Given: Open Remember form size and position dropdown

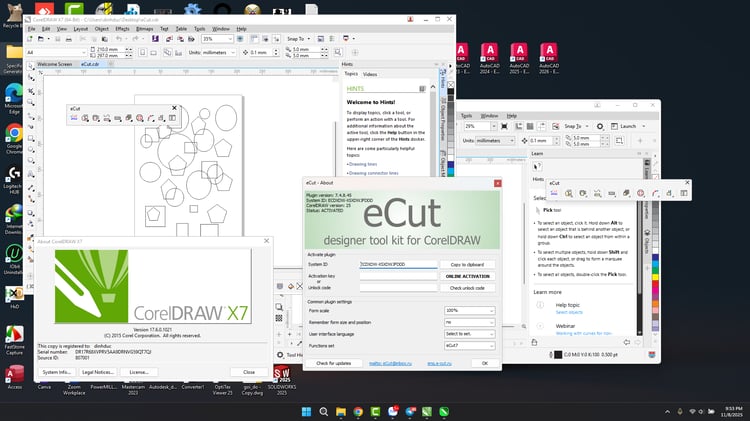Looking at the screenshot, I should click(469, 322).
